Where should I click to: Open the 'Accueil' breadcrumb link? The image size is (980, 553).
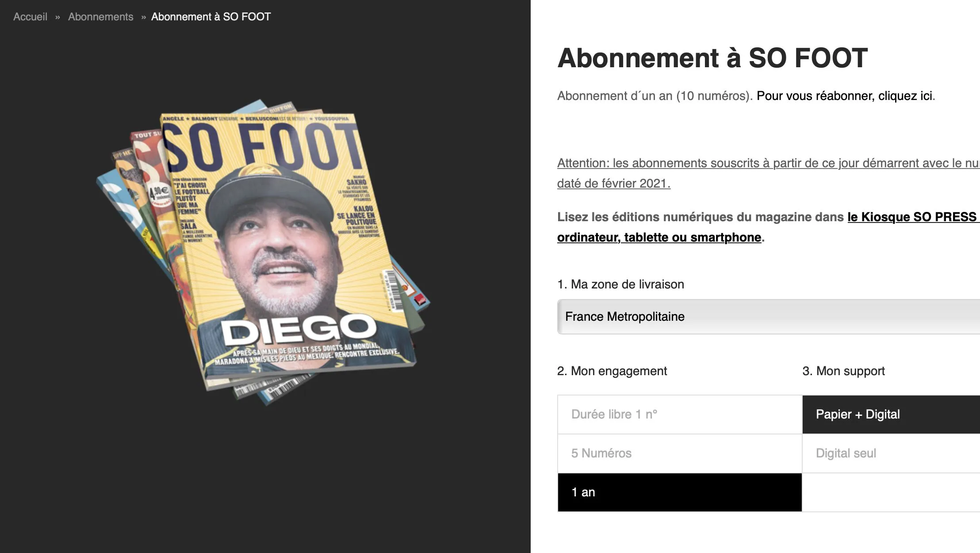[x=31, y=16]
